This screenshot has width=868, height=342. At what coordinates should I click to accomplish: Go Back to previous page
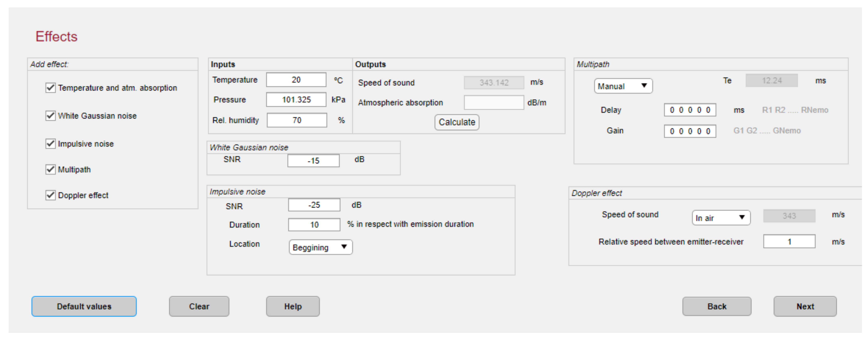point(716,306)
